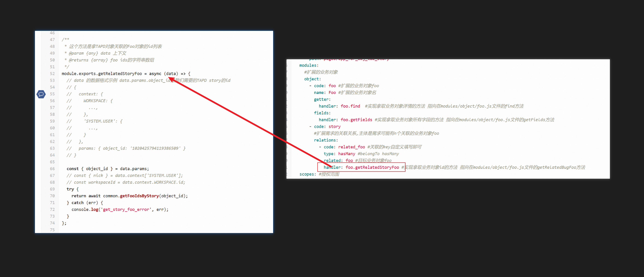Click the getFooIdsByStory method call
This screenshot has height=277, width=644.
pos(139,196)
